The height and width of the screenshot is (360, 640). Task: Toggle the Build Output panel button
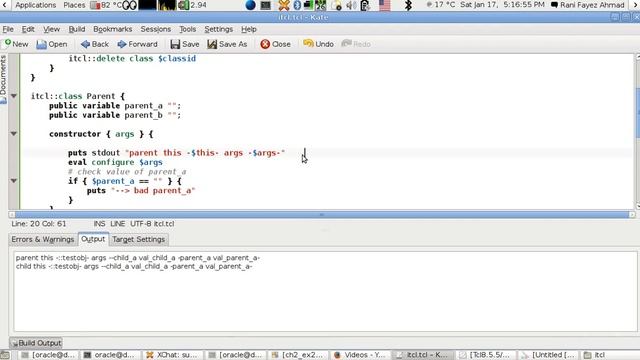36,343
